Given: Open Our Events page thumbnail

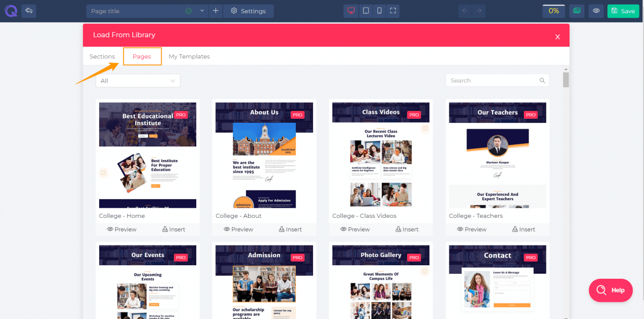Looking at the screenshot, I should tap(147, 282).
